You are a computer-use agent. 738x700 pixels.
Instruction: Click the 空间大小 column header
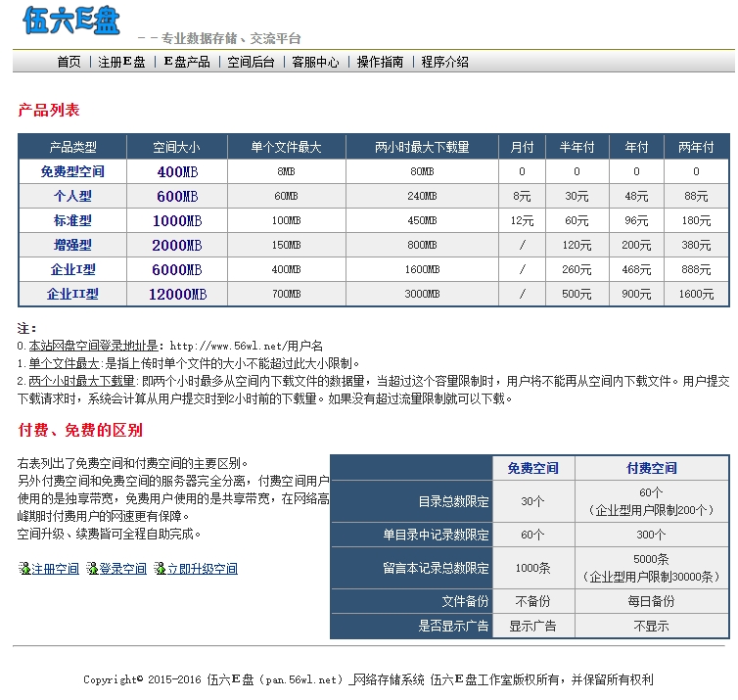point(177,148)
